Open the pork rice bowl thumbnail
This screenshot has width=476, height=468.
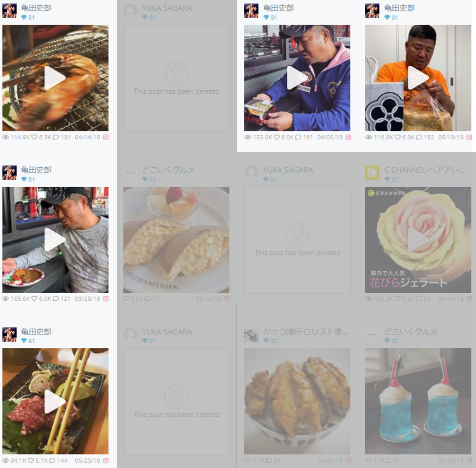(x=297, y=401)
